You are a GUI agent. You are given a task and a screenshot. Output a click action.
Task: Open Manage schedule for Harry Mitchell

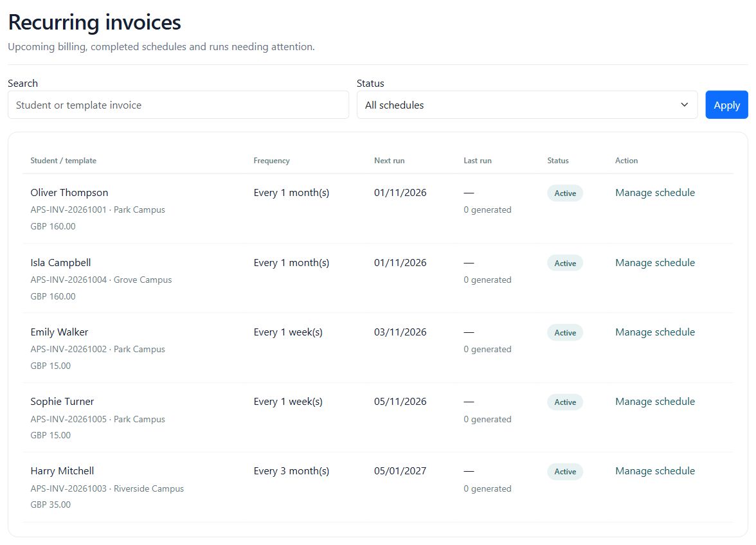654,471
